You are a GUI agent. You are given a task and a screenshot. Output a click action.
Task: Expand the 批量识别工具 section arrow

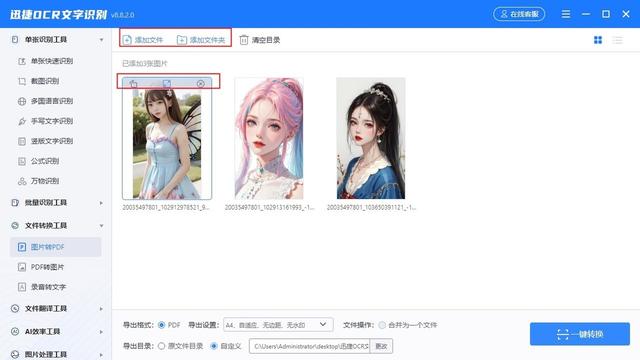(x=101, y=203)
